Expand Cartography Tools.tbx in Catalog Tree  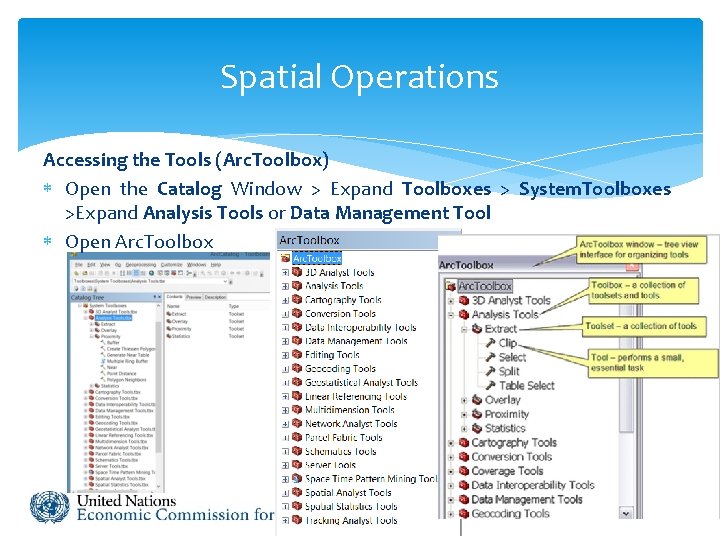(85, 392)
